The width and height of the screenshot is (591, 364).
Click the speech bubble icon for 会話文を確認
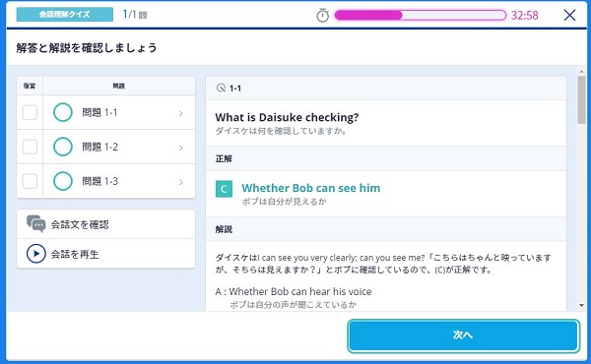click(x=36, y=224)
